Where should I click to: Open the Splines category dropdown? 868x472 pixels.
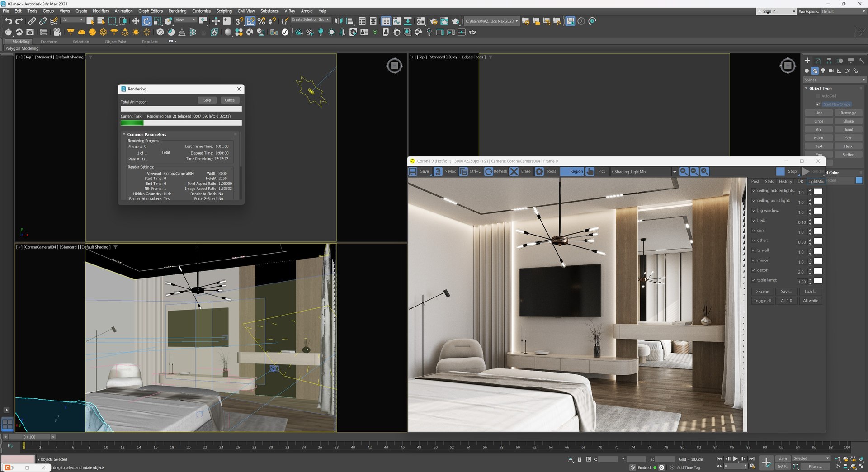point(834,80)
